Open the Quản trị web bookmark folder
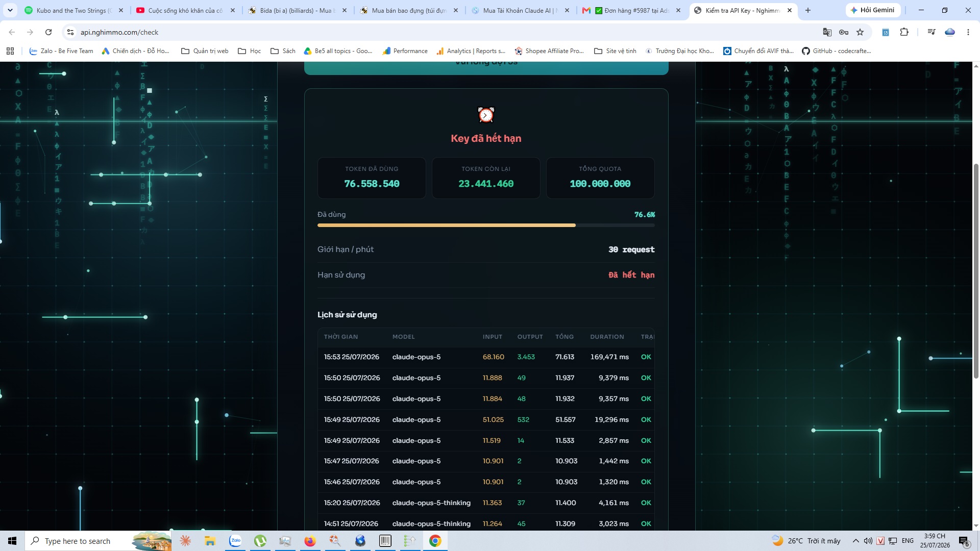The height and width of the screenshot is (551, 980). 205,51
